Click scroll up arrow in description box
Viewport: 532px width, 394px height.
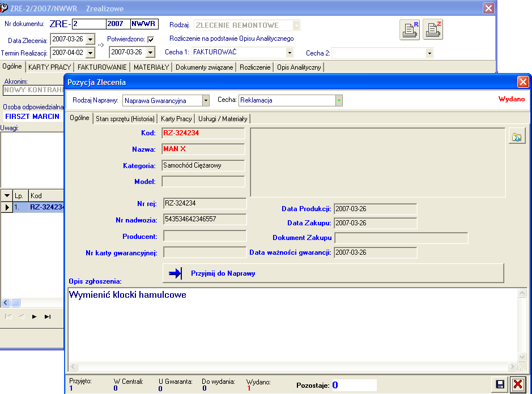(522, 293)
